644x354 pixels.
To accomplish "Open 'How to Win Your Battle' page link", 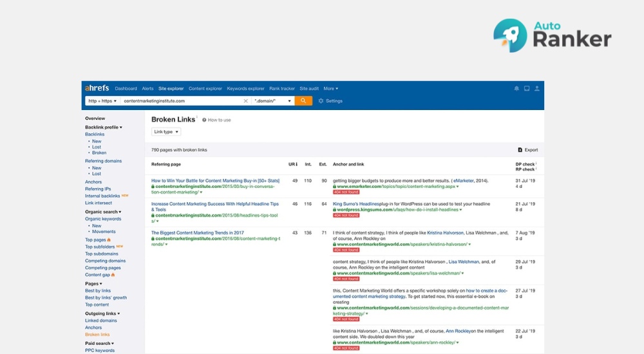I will pos(215,181).
